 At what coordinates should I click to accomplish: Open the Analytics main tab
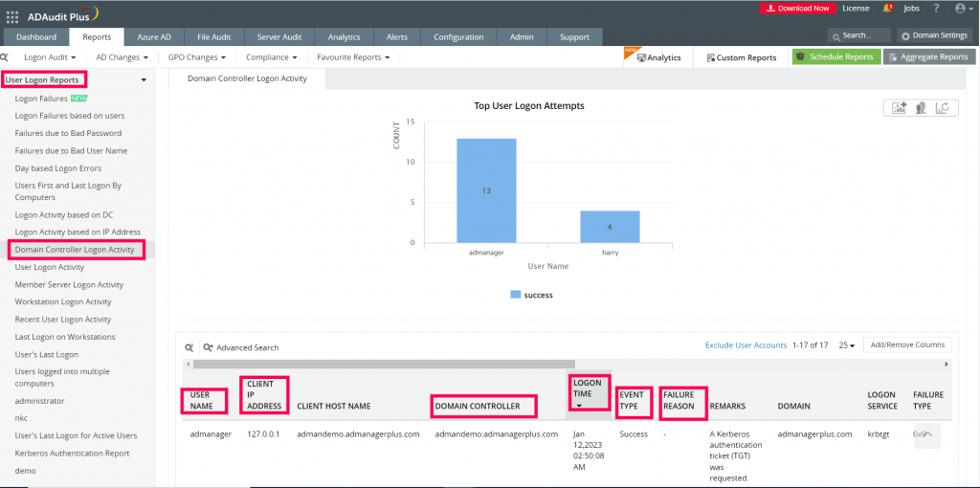[344, 37]
